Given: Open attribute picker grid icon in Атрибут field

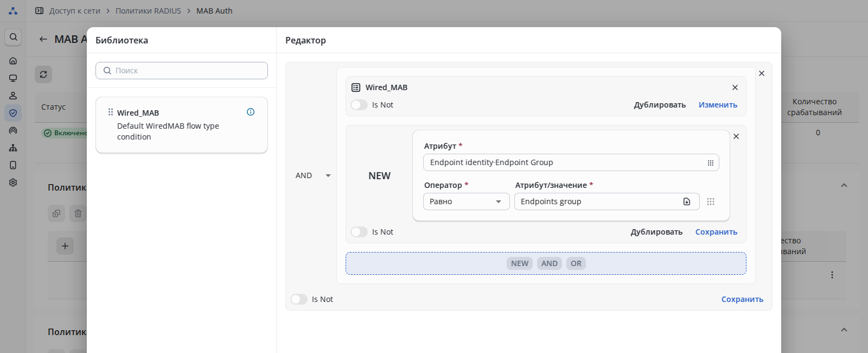Looking at the screenshot, I should 710,163.
